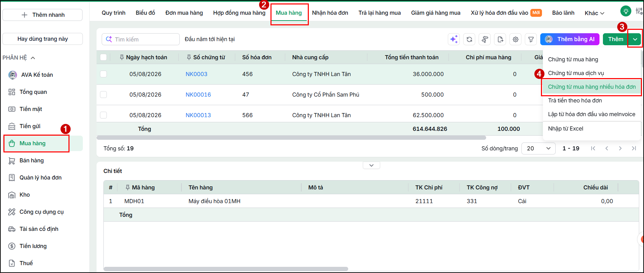The width and height of the screenshot is (644, 273).
Task: Tick checkbox for voucher NK0003
Action: (103, 74)
